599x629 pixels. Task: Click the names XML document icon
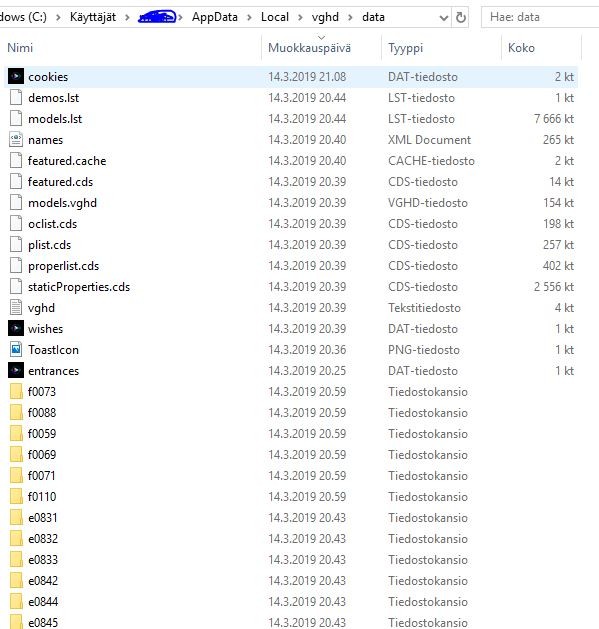click(x=16, y=140)
